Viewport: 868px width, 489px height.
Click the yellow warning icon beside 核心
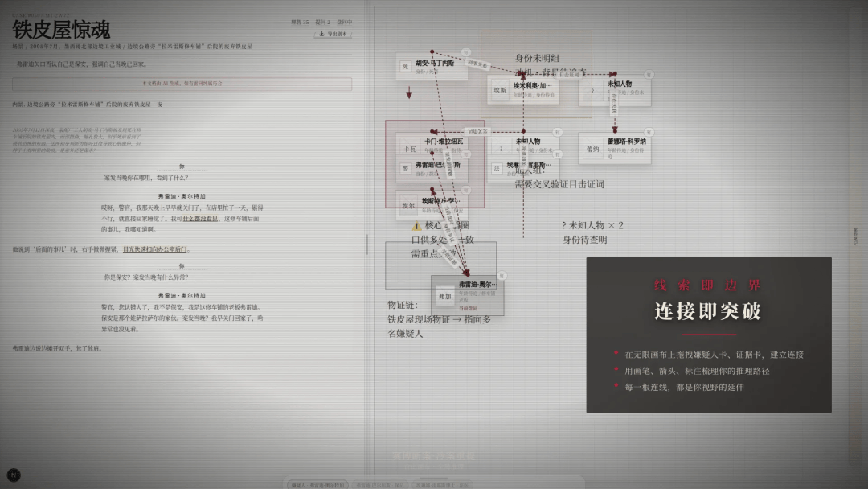point(416,225)
